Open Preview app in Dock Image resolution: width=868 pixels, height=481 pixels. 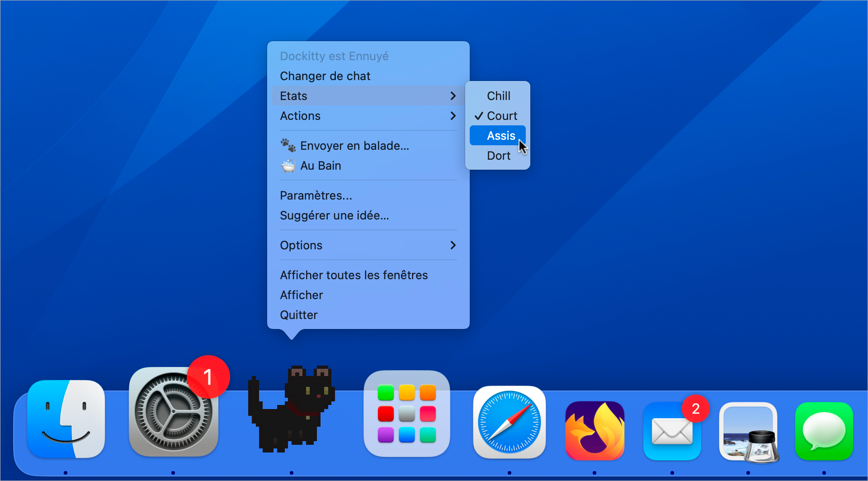(x=749, y=432)
